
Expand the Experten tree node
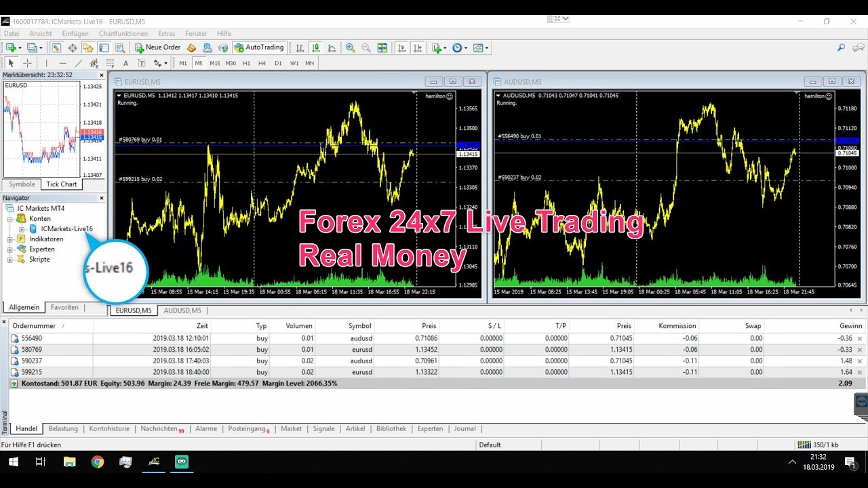pos(11,249)
